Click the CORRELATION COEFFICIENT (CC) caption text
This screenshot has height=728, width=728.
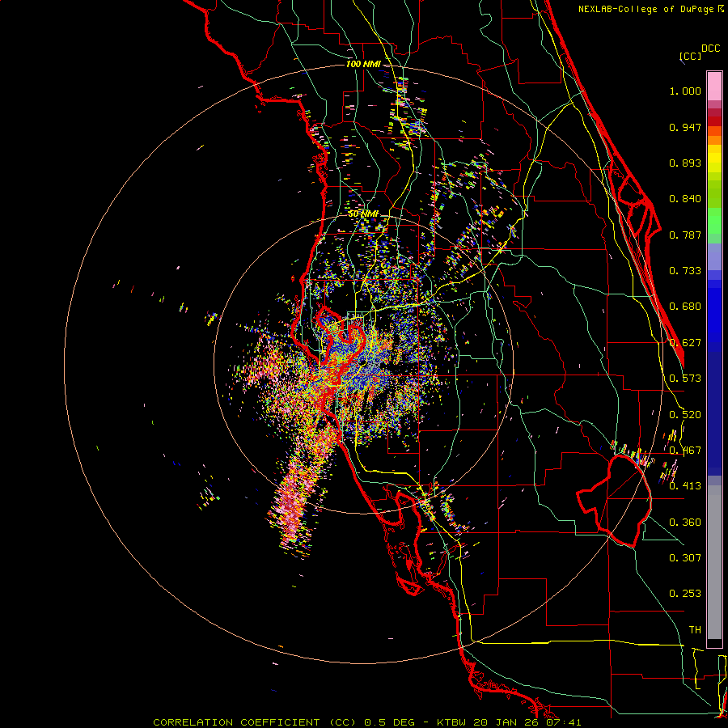tap(255, 722)
